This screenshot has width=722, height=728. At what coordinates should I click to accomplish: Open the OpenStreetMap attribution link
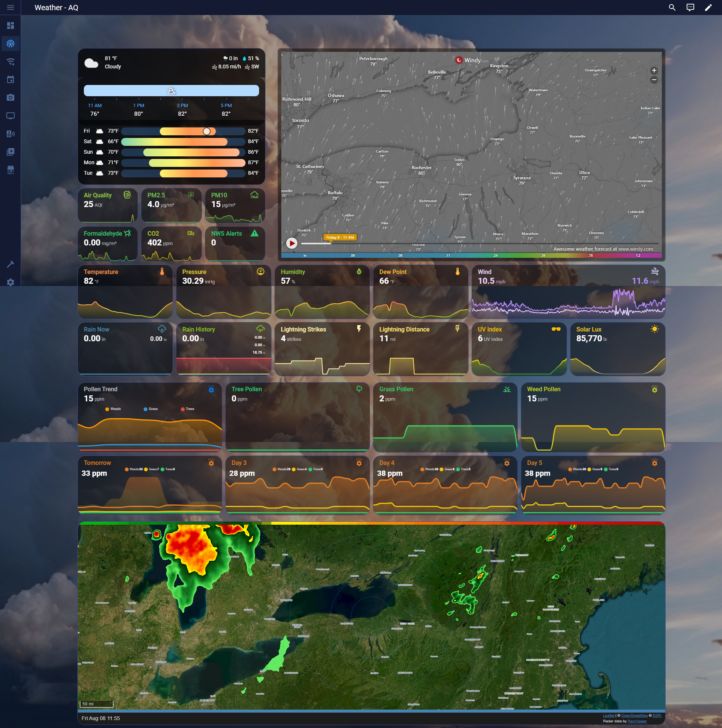tap(634, 716)
